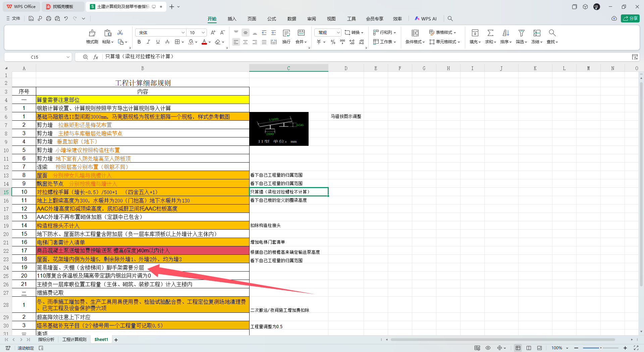Click the horizontal scrollbar at bottom
644x352 pixels.
click(503, 340)
